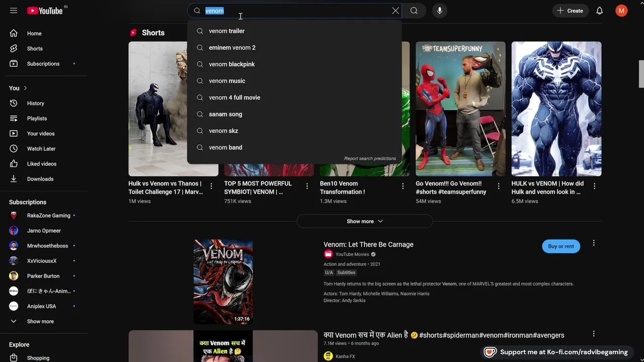Open the TOP 5 MOST POWERFUL SYMBIOT short title
Viewport: 644px width, 362px height.
click(x=258, y=188)
